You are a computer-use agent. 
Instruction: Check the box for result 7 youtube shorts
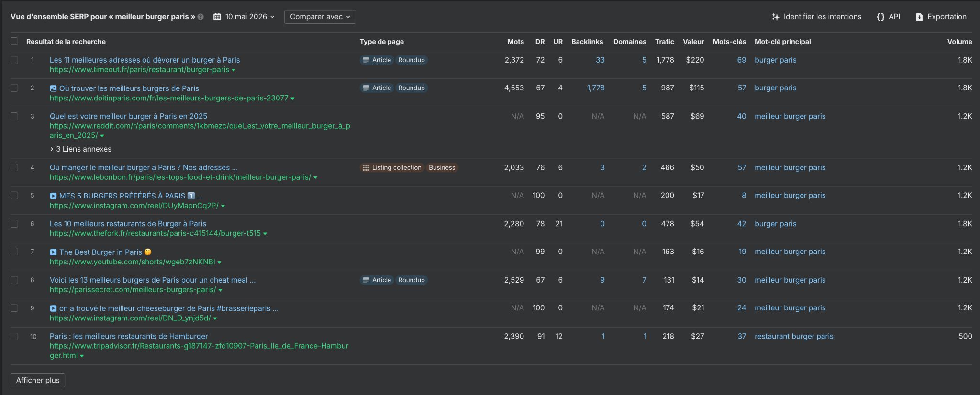pyautogui.click(x=14, y=252)
